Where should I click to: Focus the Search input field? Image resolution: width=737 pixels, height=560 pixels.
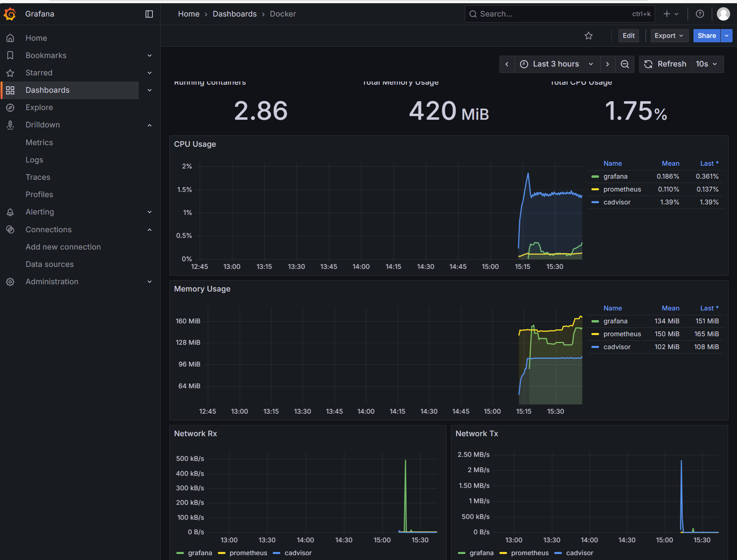click(560, 14)
